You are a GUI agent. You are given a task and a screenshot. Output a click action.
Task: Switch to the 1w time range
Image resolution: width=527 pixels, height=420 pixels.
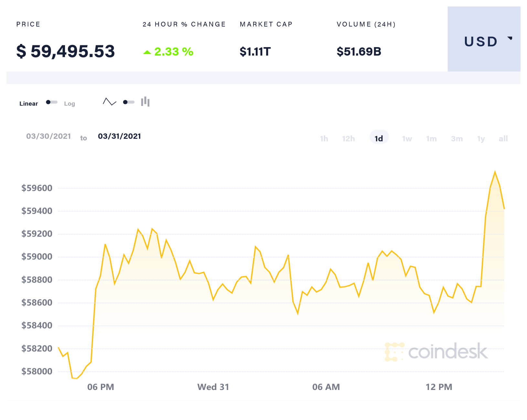pos(407,139)
